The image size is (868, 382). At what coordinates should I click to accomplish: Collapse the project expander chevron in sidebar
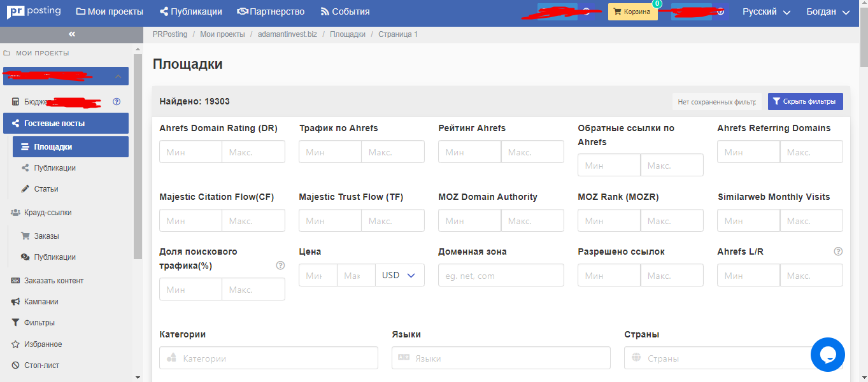click(118, 76)
